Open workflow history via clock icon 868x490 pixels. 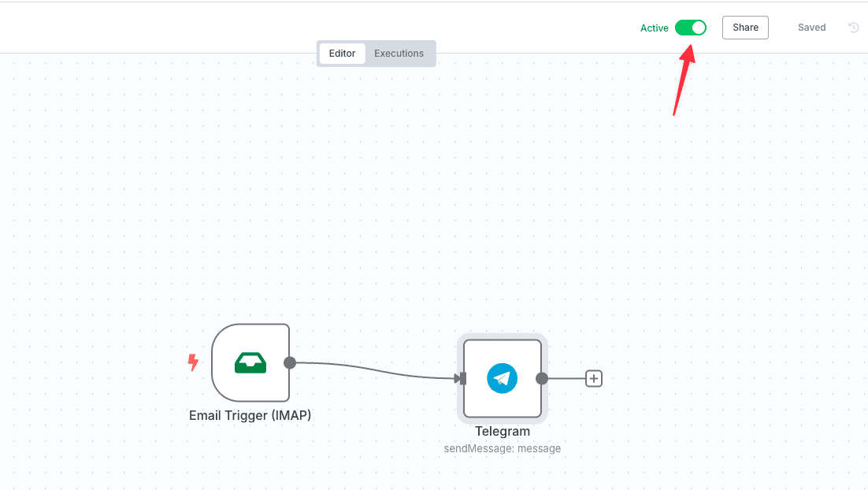click(x=853, y=28)
